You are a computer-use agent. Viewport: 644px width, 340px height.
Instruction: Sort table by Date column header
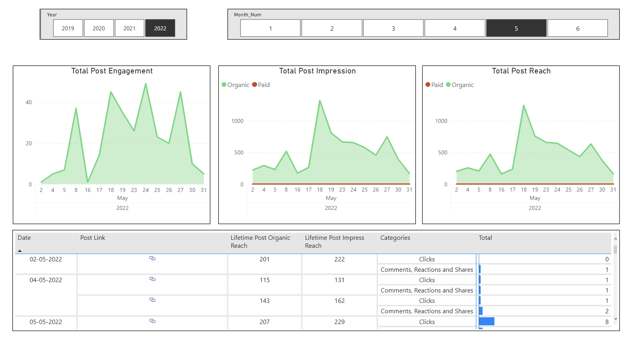24,238
